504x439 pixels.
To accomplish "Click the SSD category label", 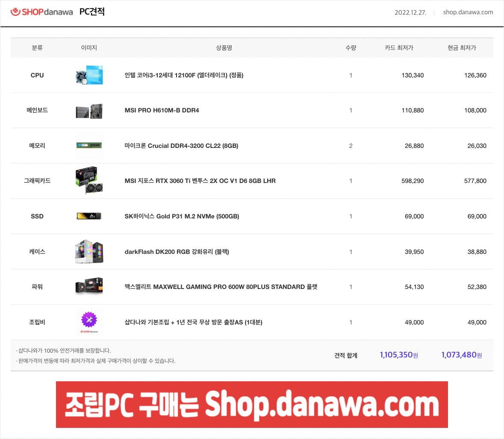I will tap(37, 216).
